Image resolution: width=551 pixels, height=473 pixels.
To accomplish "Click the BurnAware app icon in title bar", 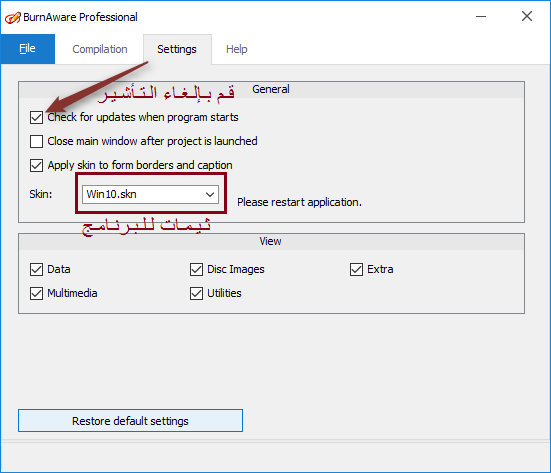I will (13, 17).
